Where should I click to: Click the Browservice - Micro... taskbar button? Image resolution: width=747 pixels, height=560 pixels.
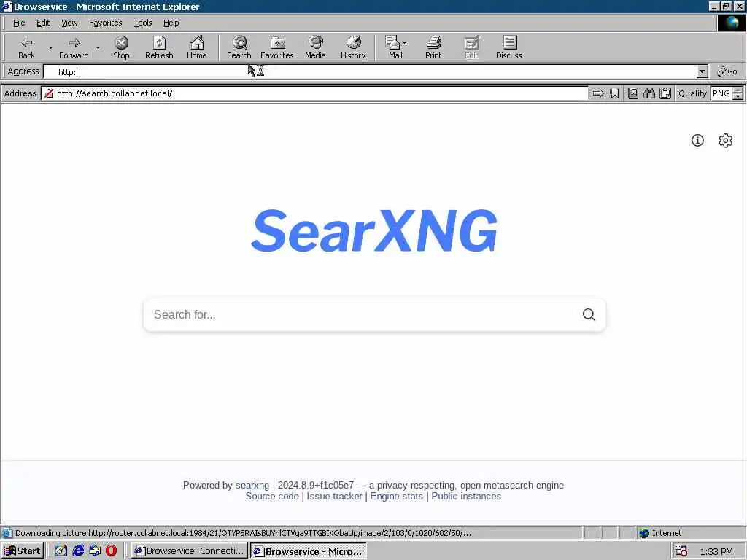pyautogui.click(x=309, y=551)
